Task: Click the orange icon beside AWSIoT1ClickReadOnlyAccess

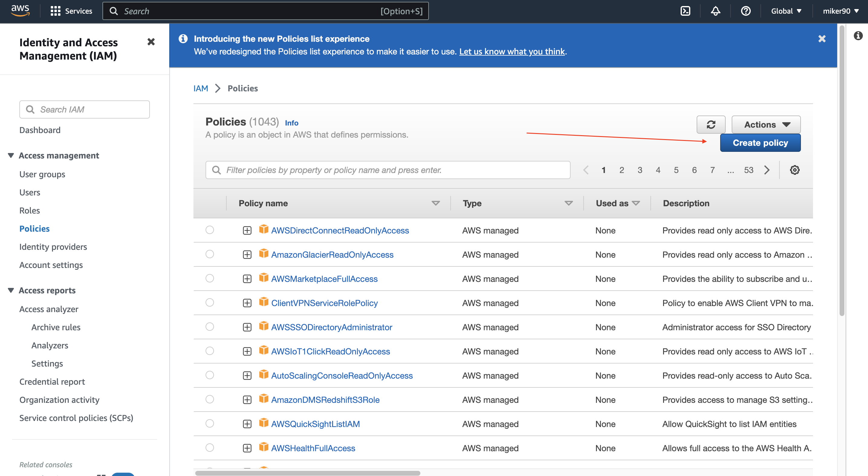Action: point(264,350)
